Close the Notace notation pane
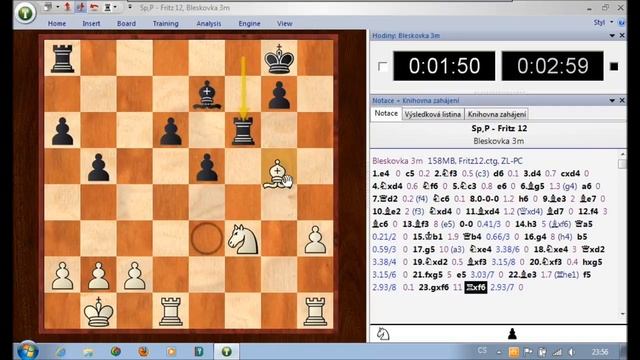 [622, 100]
